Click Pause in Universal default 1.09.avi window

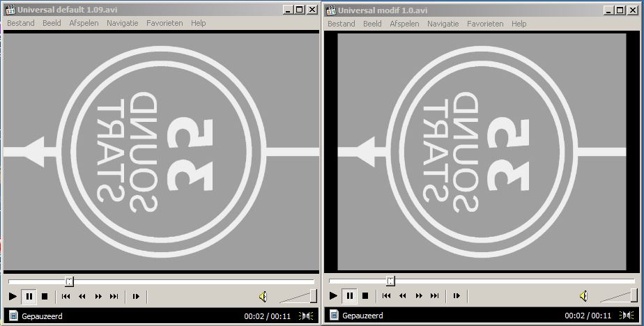29,296
